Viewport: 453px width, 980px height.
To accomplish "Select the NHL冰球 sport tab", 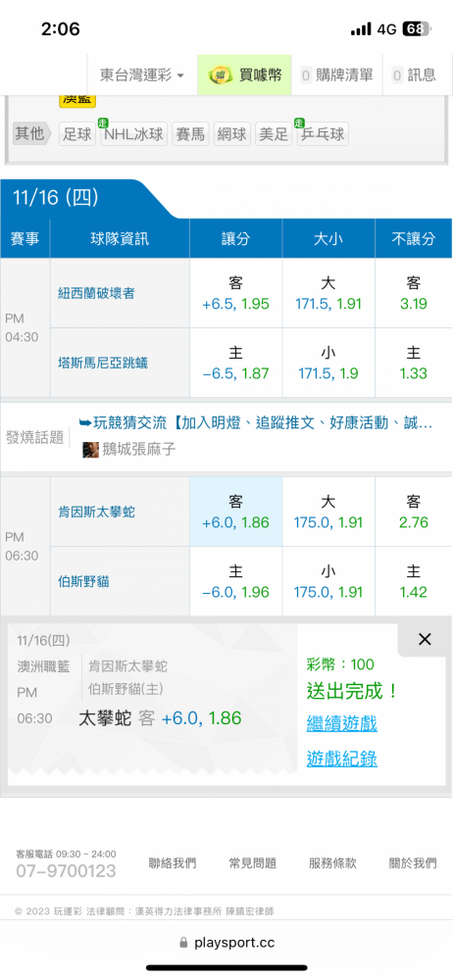I will click(x=134, y=133).
